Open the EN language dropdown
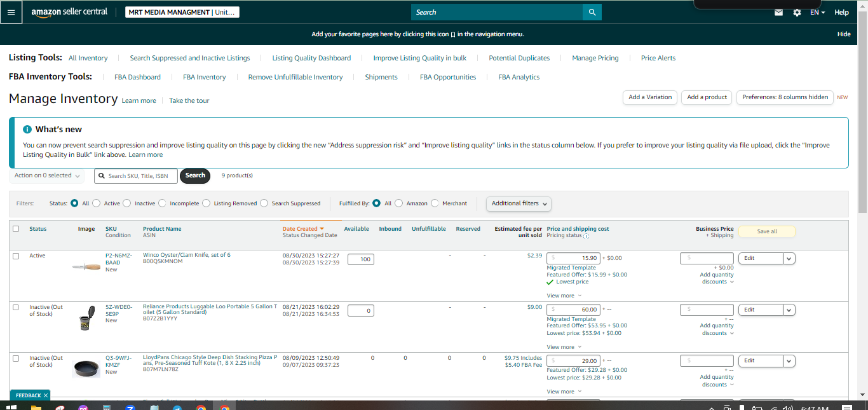The height and width of the screenshot is (410, 868). click(817, 12)
